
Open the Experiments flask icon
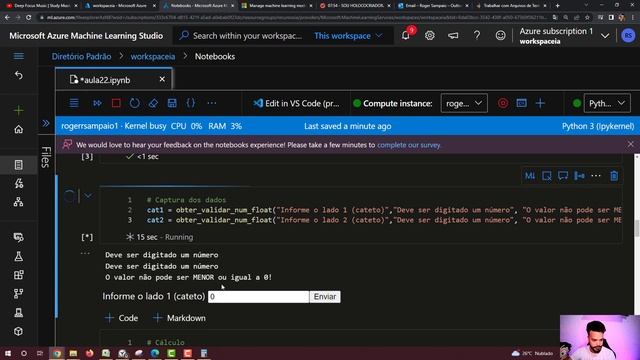point(18,256)
